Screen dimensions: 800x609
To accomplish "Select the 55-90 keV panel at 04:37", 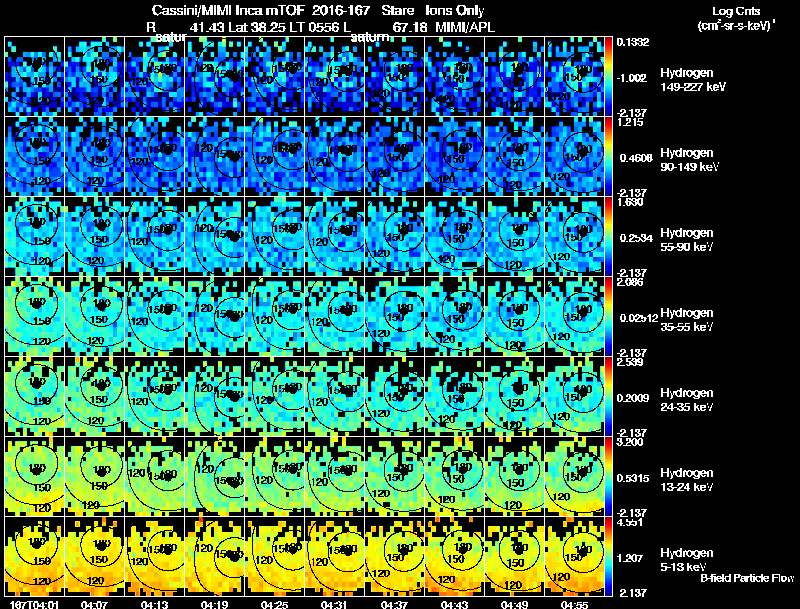I will tap(394, 237).
